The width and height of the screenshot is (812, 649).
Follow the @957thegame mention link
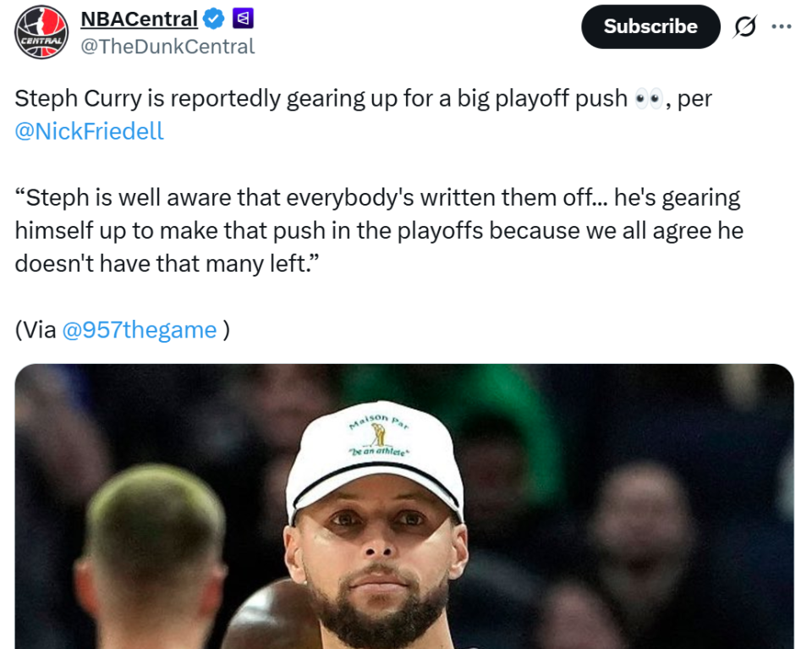click(140, 329)
